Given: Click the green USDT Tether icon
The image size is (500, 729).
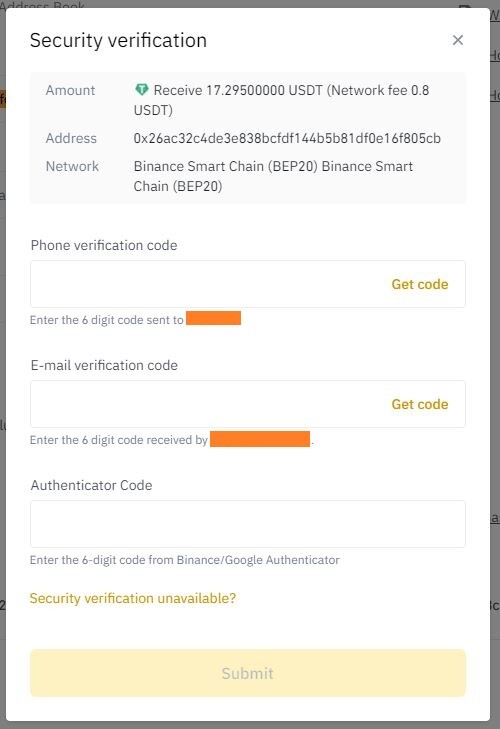Looking at the screenshot, I should point(141,89).
